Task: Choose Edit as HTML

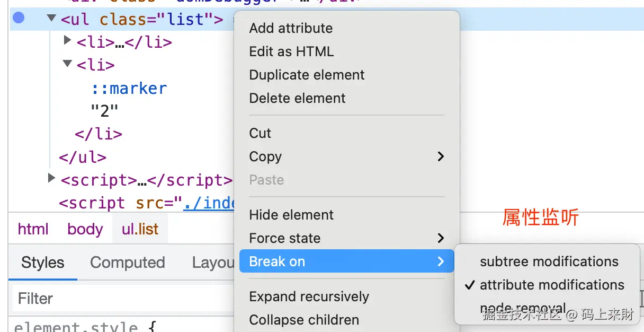Action: click(x=291, y=51)
